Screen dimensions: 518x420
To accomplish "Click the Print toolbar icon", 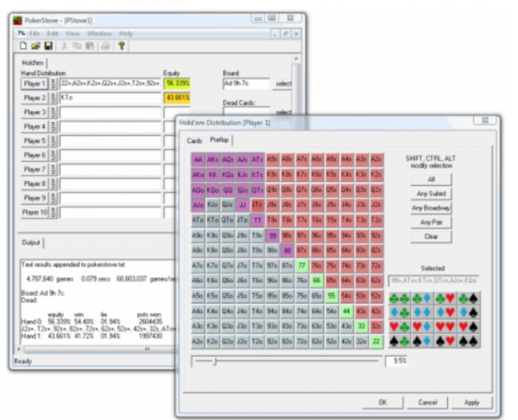I will (107, 45).
